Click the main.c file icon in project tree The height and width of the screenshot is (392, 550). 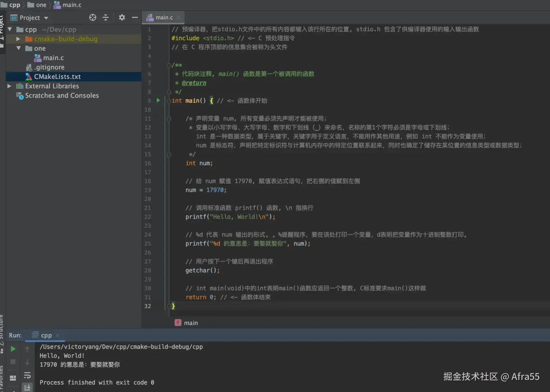(37, 58)
